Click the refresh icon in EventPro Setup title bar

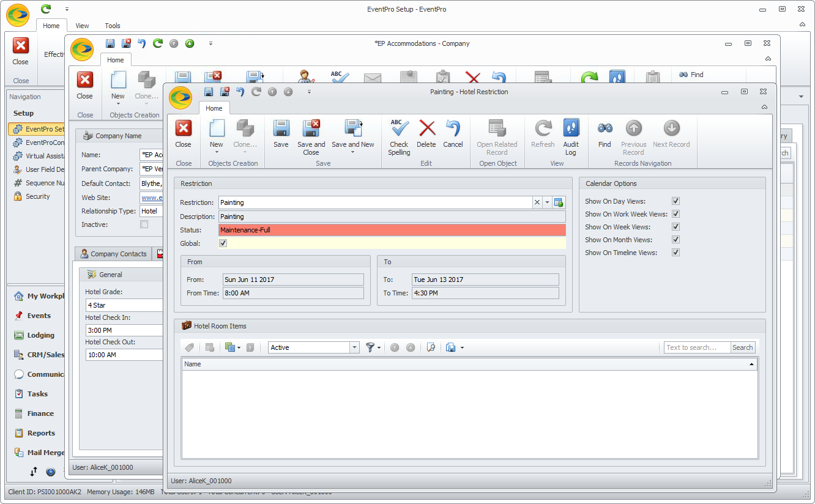coord(46,9)
